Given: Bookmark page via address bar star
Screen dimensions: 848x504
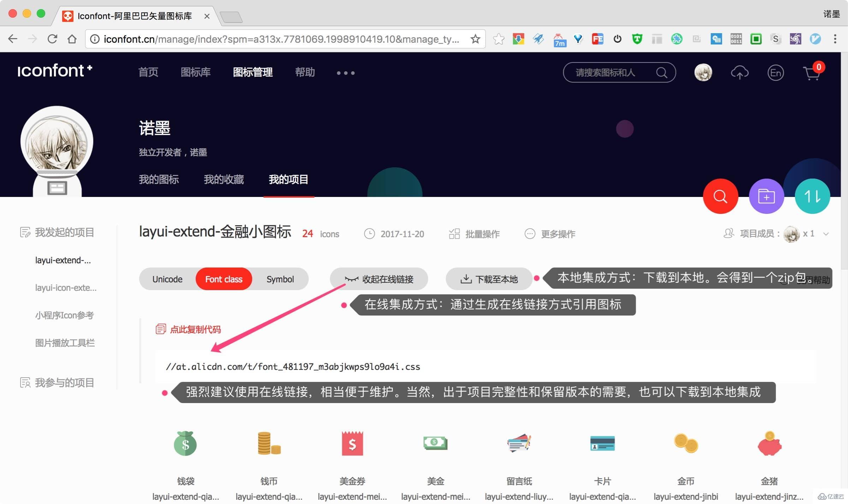Looking at the screenshot, I should coord(475,39).
